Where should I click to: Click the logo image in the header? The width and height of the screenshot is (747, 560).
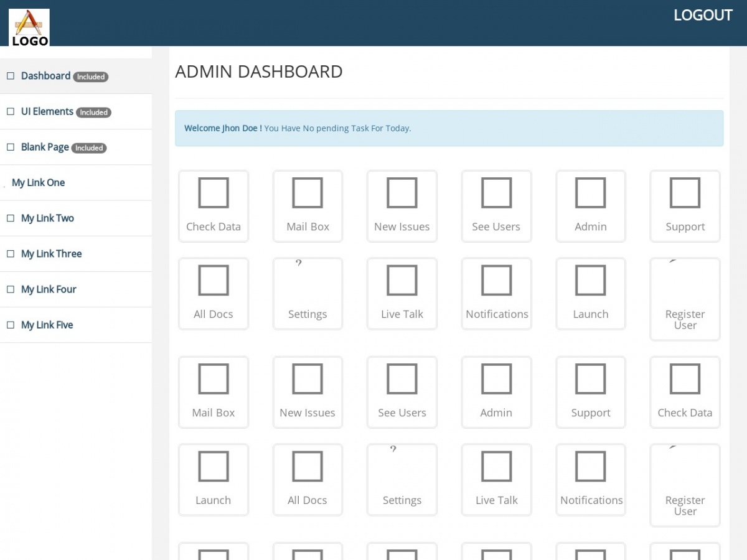point(29,27)
